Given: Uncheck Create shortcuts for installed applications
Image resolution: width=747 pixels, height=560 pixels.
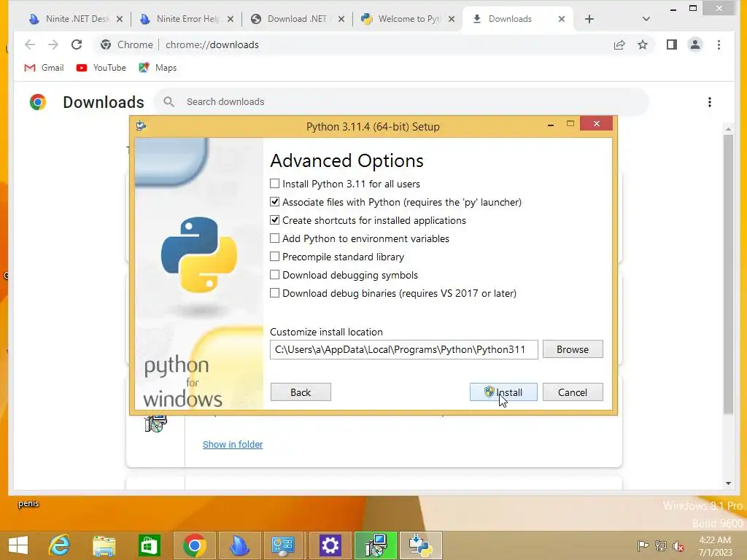Looking at the screenshot, I should [x=274, y=220].
